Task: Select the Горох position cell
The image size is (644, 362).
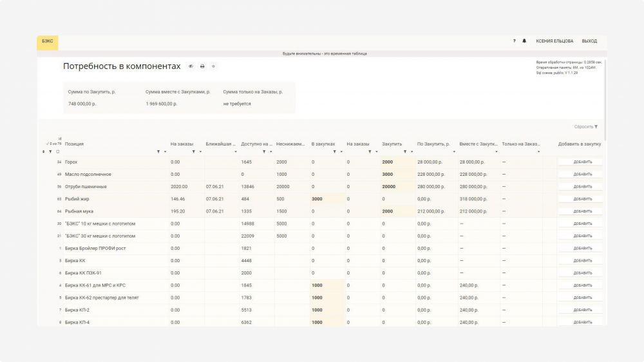Action: [x=116, y=162]
